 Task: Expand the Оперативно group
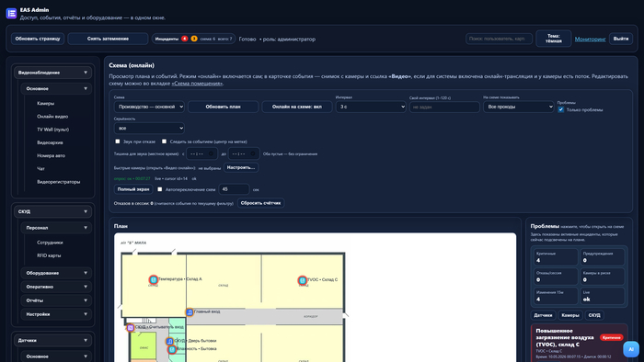56,287
